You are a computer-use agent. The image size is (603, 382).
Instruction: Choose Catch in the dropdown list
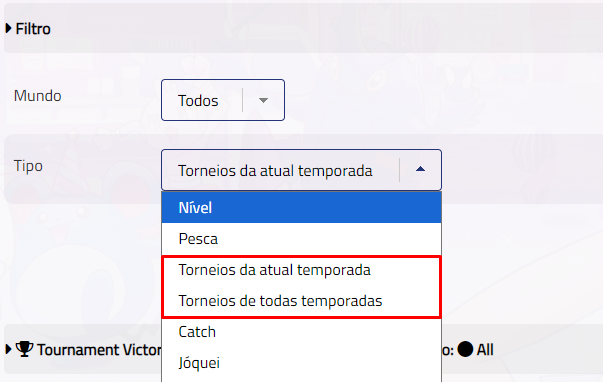(301, 332)
